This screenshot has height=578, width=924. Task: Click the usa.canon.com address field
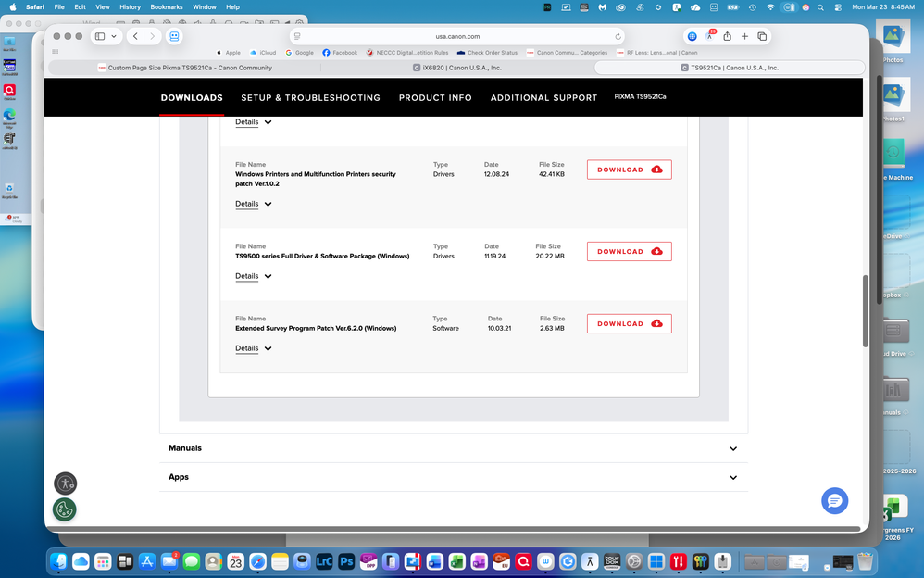457,36
